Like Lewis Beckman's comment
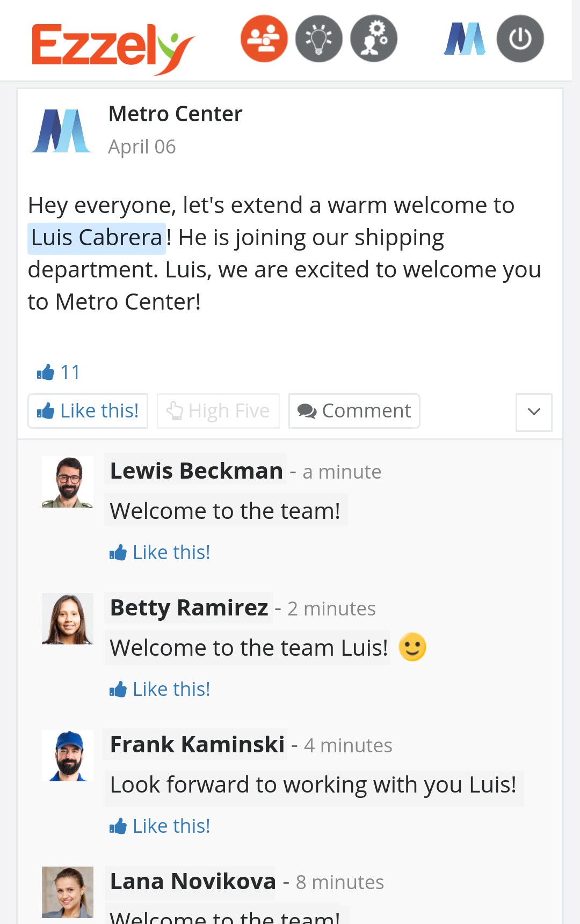This screenshot has height=924, width=580. (x=160, y=552)
